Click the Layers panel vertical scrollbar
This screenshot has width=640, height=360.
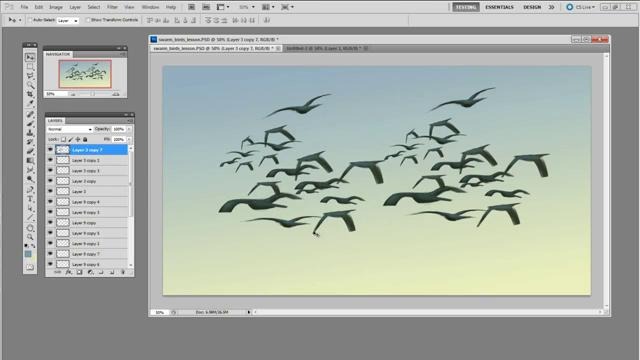(x=131, y=207)
